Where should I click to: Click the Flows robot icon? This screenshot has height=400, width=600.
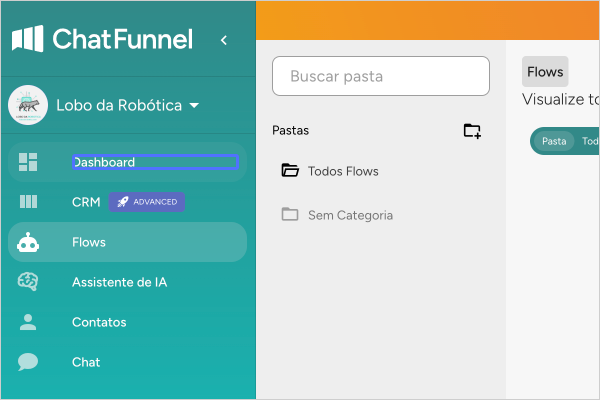coord(28,242)
